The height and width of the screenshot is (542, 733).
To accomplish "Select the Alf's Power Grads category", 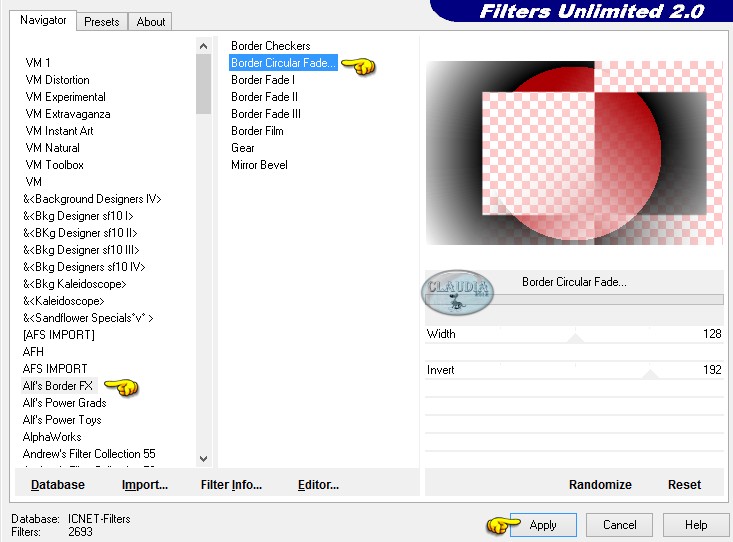I will (65, 403).
